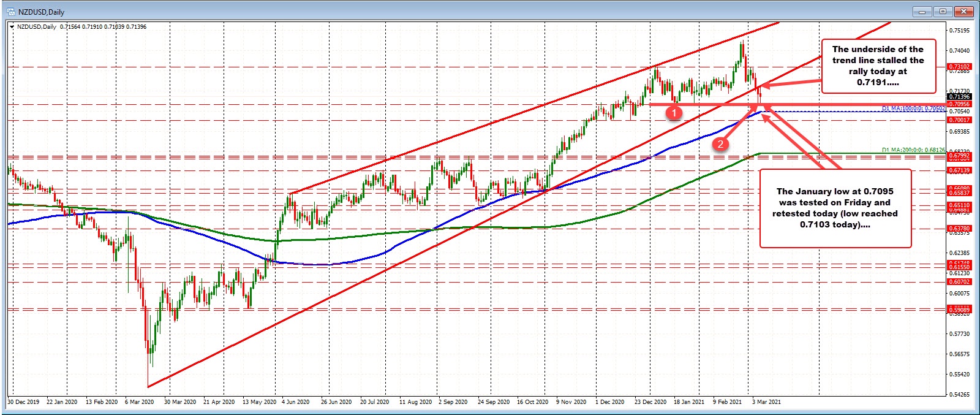Select the 0.70956 horizontal line price tag
Screen dimensions: 980x415
[x=959, y=104]
